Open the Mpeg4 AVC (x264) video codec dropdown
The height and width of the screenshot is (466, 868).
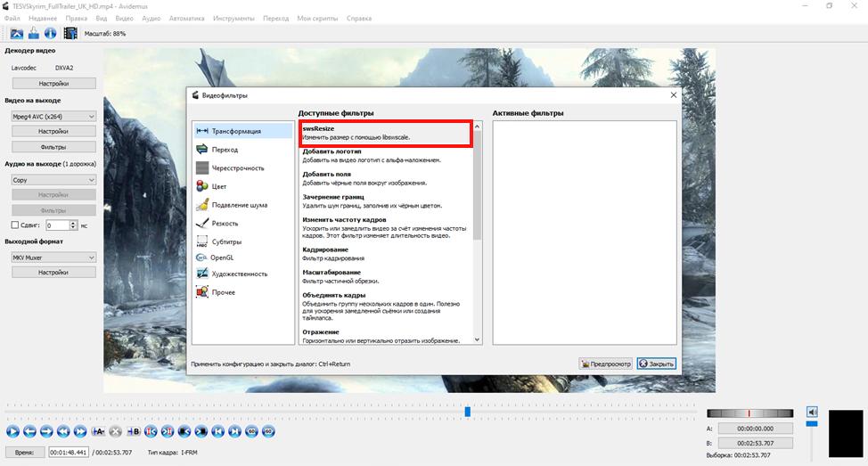click(x=53, y=117)
